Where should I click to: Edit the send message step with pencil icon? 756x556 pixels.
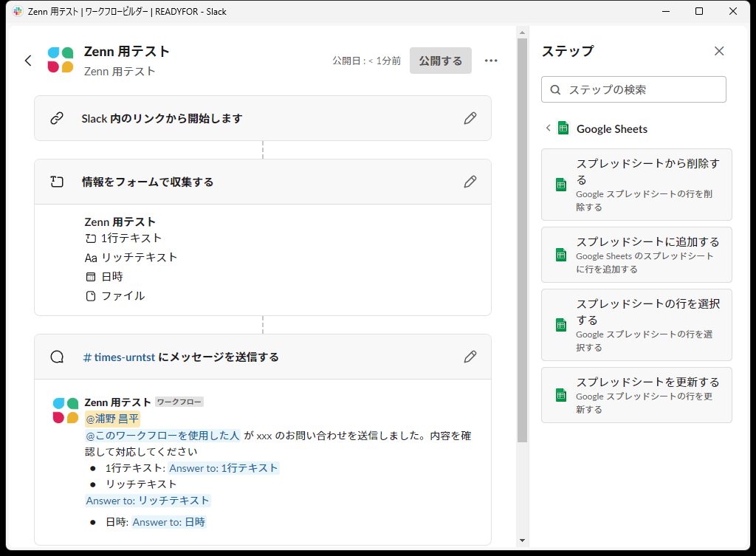tap(470, 357)
